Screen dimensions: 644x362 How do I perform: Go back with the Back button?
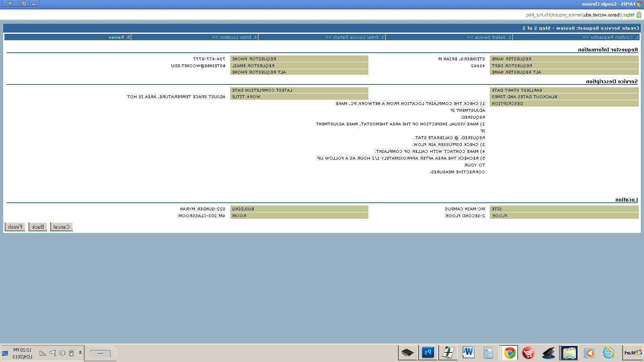[x=38, y=227]
